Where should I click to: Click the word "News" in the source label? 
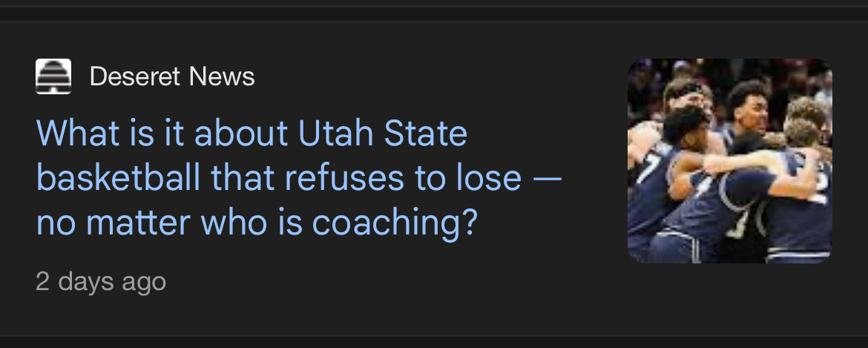point(221,76)
